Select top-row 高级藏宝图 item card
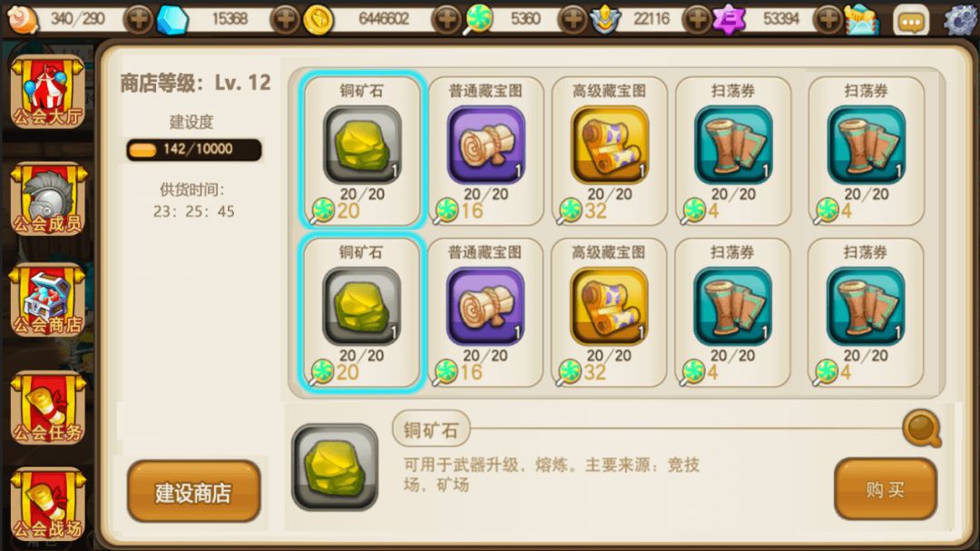980x551 pixels. pyautogui.click(x=610, y=151)
